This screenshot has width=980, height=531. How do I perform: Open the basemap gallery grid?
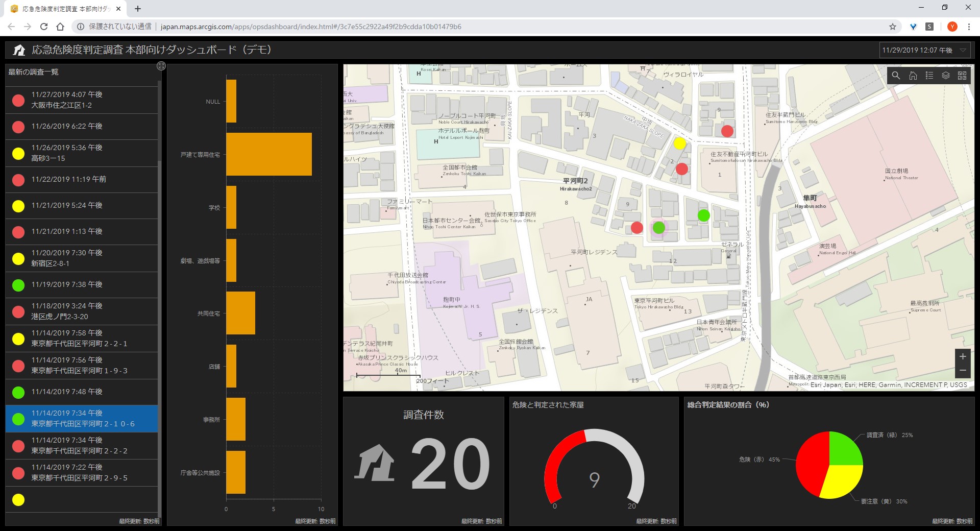[962, 76]
